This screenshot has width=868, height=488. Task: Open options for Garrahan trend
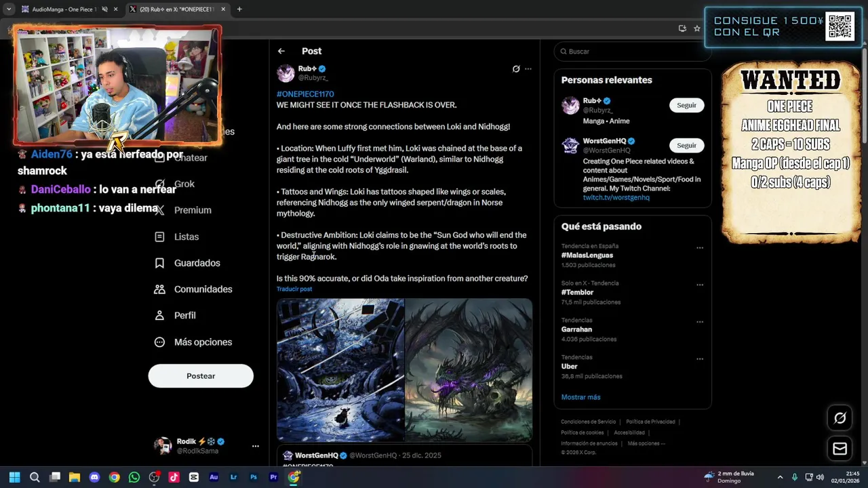tap(700, 322)
